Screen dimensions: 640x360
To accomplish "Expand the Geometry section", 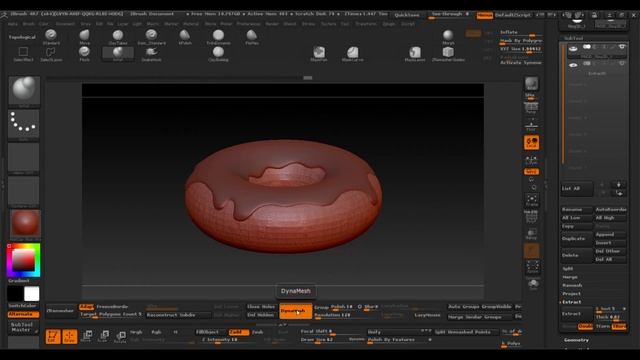I will 576,340.
